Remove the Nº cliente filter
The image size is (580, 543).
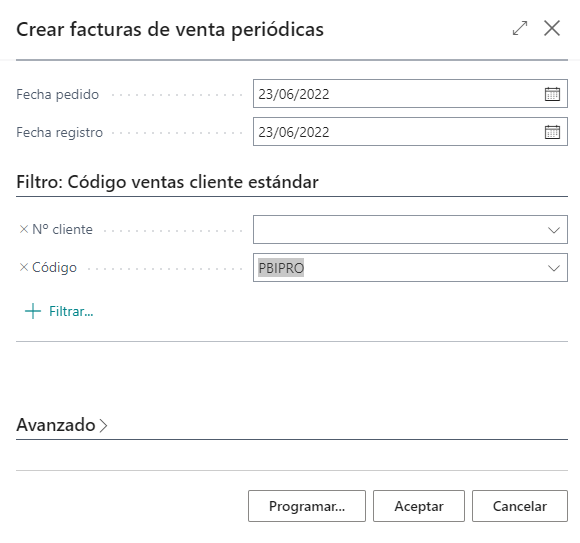pos(24,229)
